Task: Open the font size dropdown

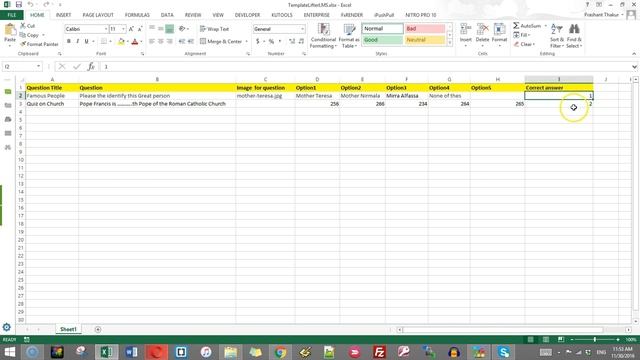Action: 123,29
